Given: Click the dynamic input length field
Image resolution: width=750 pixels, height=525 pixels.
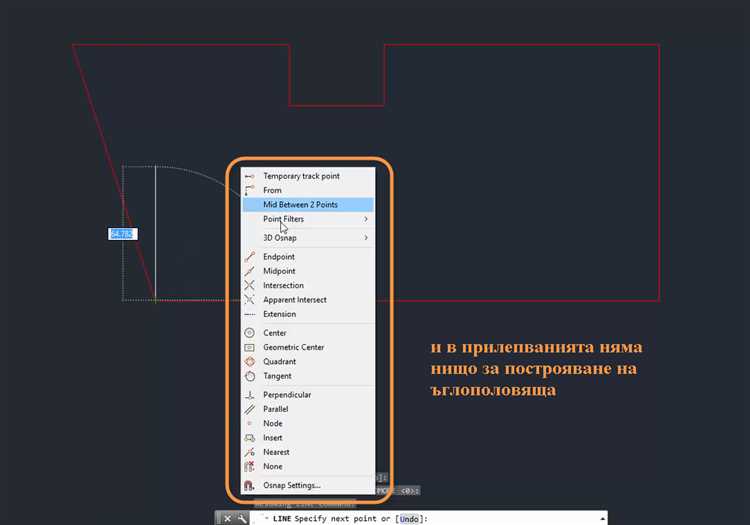Looking at the screenshot, I should click(x=122, y=234).
